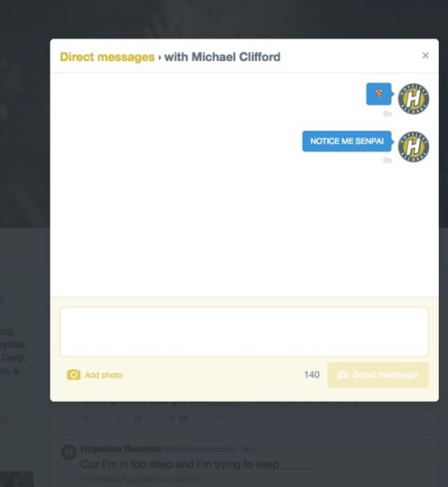Open Hopeless Records name in timeline tweet
This screenshot has height=487, width=448.
121,449
